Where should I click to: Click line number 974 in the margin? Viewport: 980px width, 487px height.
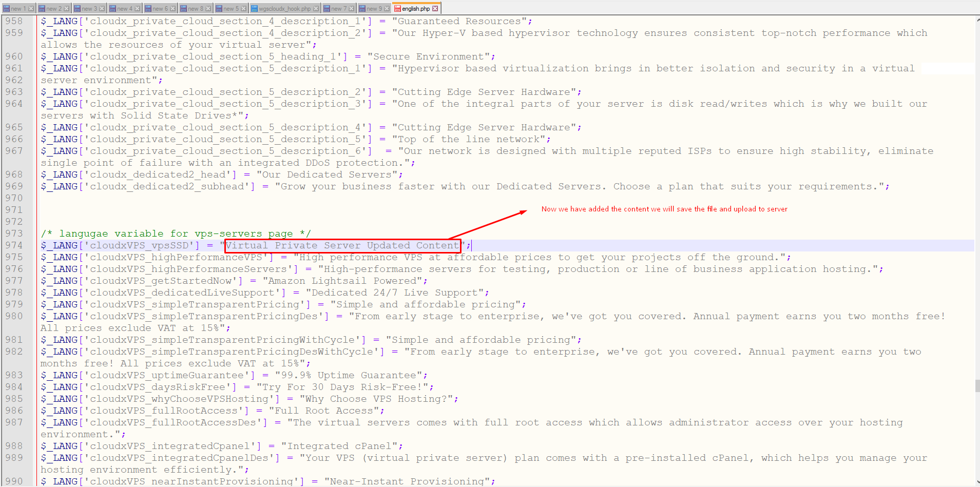pos(14,245)
